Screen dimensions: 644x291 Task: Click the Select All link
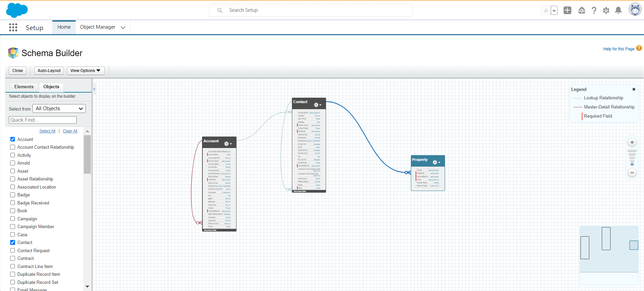[x=47, y=131]
